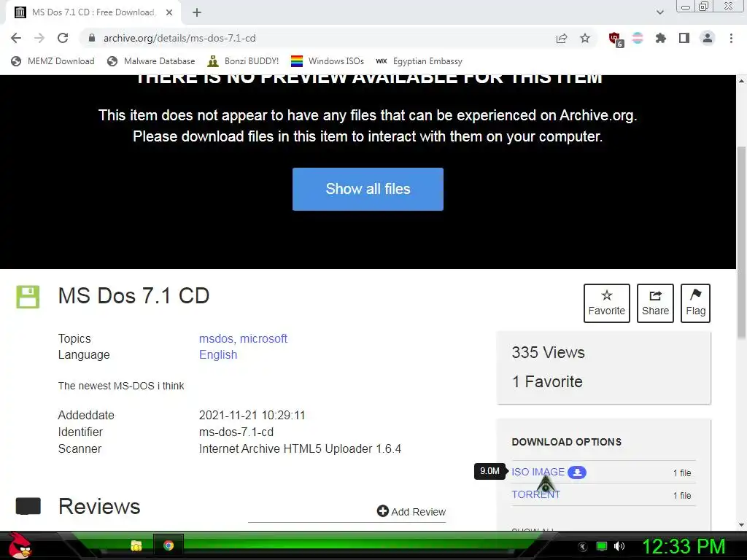Open the uBlock shield extension icon
This screenshot has width=747, height=560.
(x=616, y=39)
